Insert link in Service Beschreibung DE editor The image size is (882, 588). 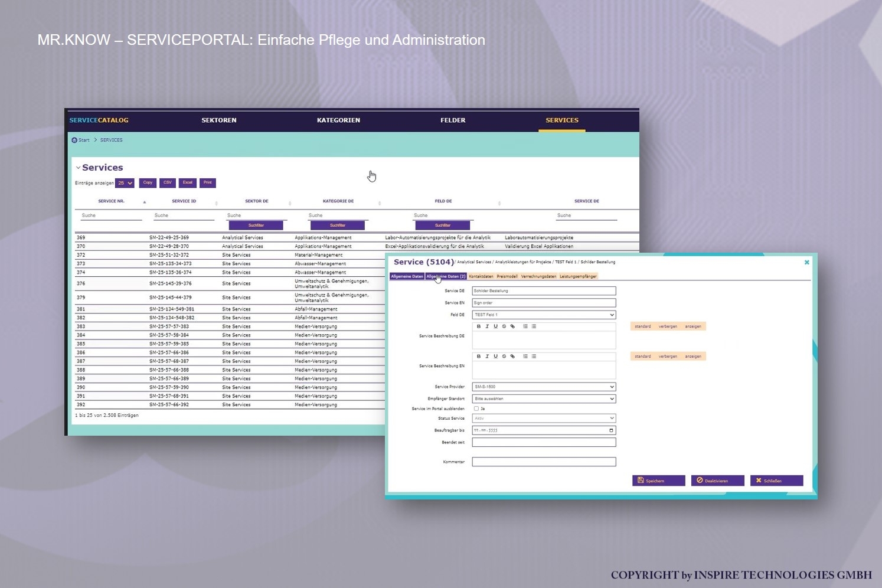click(x=512, y=326)
